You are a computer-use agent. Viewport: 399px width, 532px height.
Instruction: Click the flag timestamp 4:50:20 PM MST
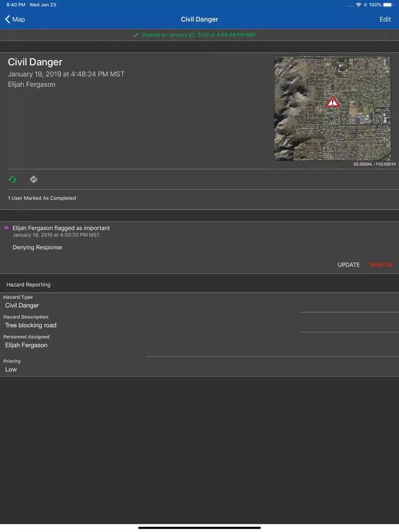click(x=56, y=235)
